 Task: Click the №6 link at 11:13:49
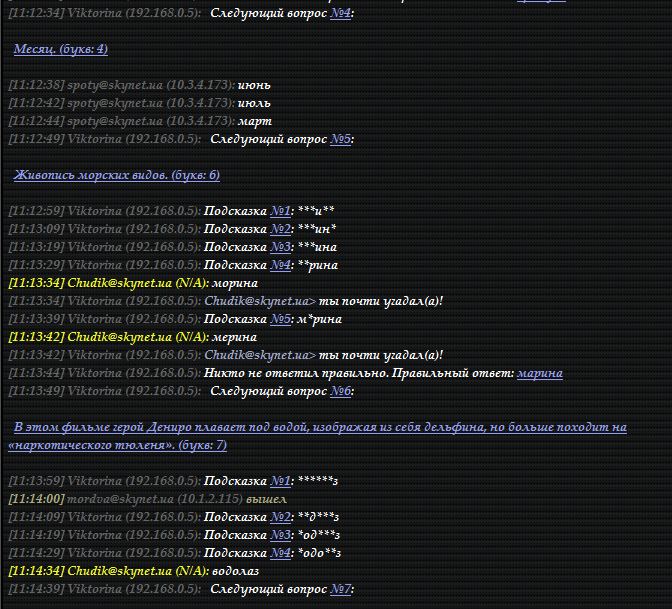click(x=340, y=391)
